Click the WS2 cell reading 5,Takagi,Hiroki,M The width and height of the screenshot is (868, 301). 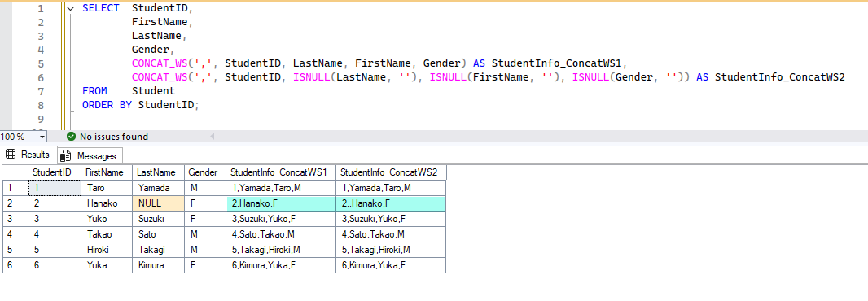click(x=391, y=250)
